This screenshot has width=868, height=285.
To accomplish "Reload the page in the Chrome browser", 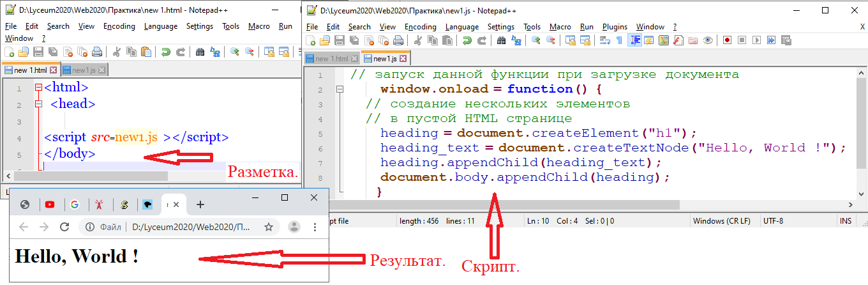I will 64,227.
